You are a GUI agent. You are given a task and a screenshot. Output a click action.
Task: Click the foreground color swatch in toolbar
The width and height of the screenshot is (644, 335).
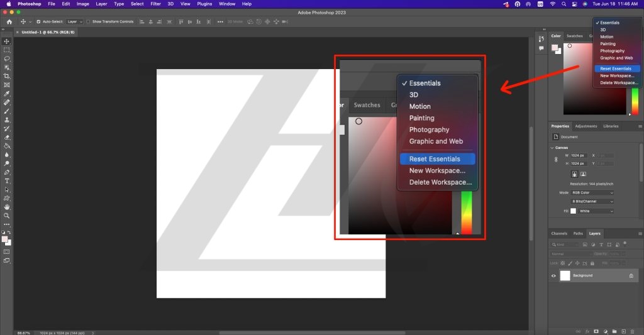coord(5,239)
